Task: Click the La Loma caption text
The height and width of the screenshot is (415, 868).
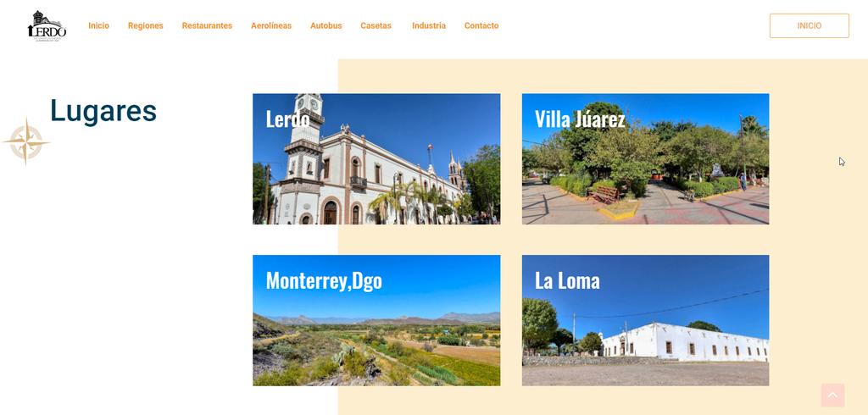Action: coord(567,280)
